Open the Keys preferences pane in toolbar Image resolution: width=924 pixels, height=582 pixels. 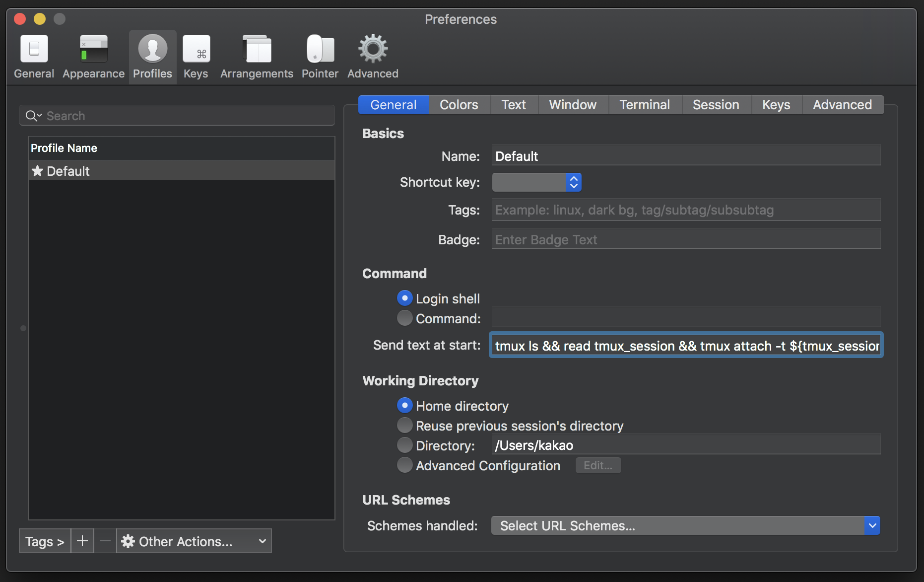pyautogui.click(x=196, y=50)
